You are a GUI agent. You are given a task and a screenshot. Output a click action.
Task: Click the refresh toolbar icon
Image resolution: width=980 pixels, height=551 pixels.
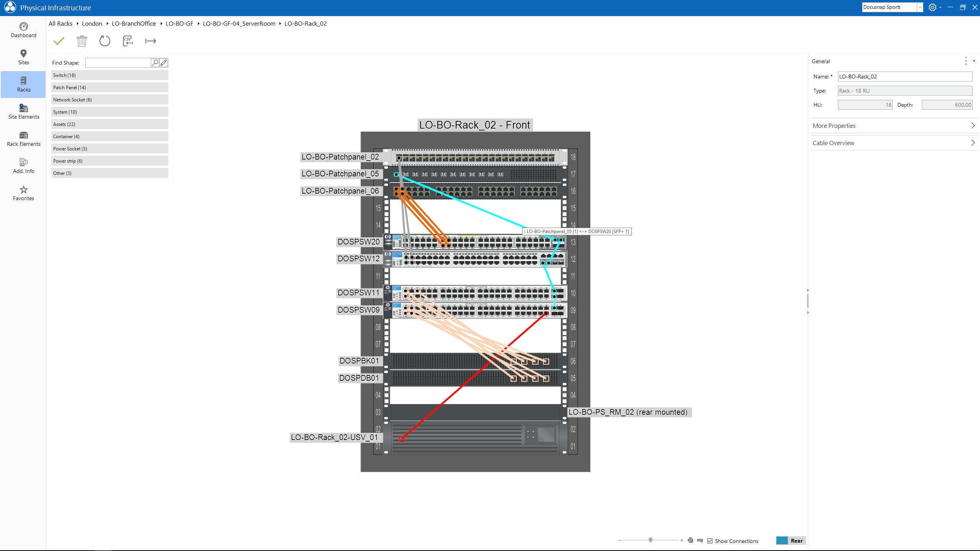click(x=105, y=41)
